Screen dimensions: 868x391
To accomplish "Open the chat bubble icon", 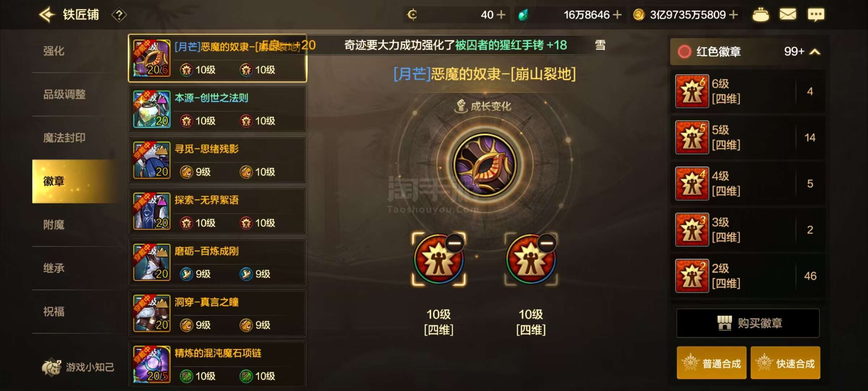I will (816, 14).
